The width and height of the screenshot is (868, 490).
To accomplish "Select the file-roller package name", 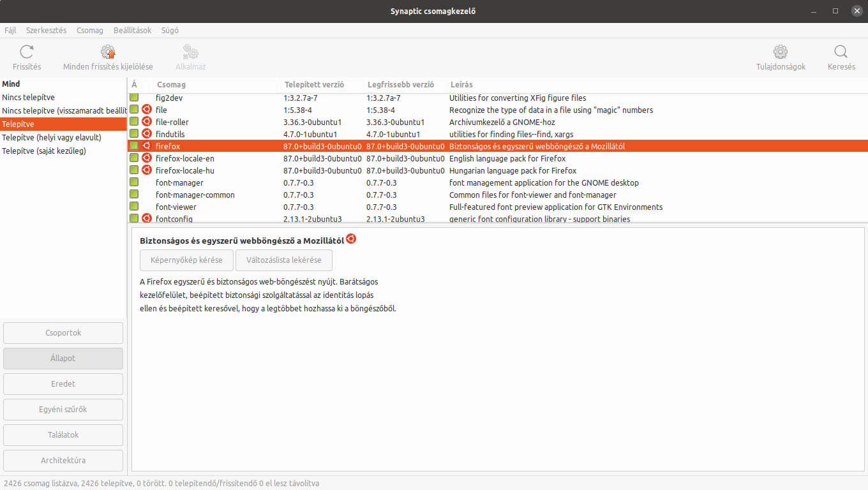I will (x=172, y=122).
